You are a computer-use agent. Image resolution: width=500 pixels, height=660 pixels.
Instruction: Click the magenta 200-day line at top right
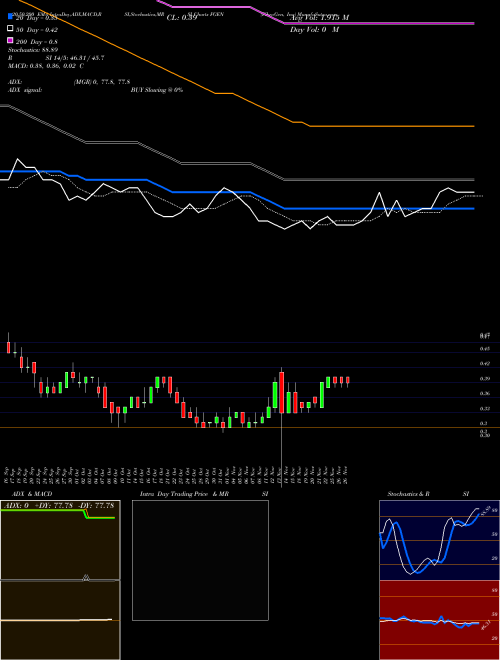click(x=379, y=24)
